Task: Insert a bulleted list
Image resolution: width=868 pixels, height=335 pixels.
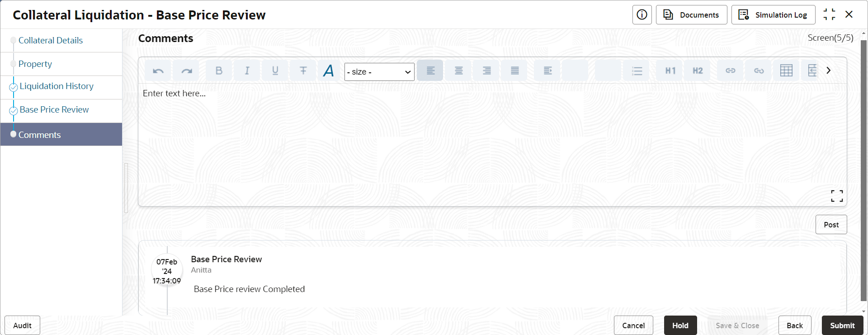Action: coord(637,71)
